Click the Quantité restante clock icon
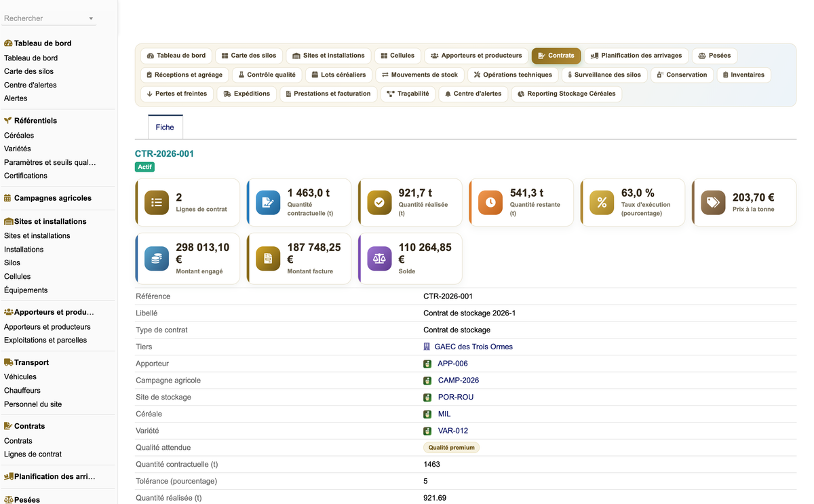Screen dimensions: 814x504 490,202
